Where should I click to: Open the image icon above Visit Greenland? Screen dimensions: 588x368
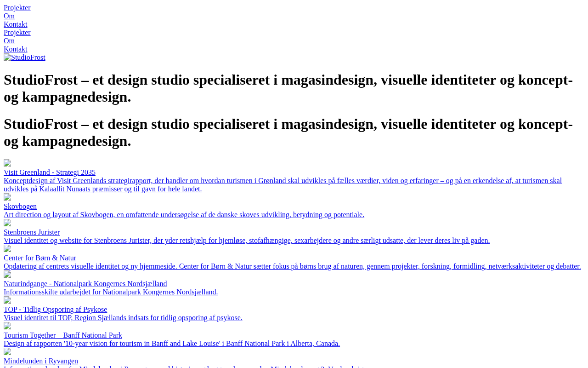click(x=7, y=163)
